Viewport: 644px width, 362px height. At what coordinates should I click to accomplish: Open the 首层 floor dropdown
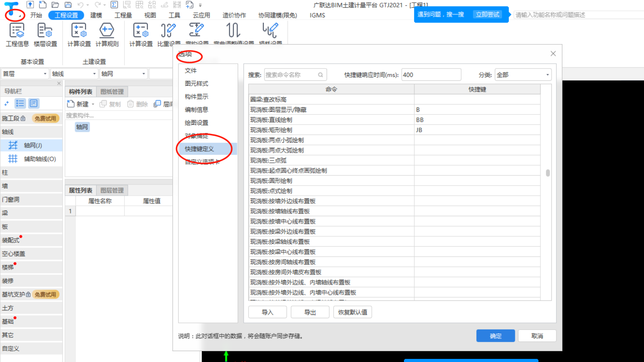pos(25,74)
